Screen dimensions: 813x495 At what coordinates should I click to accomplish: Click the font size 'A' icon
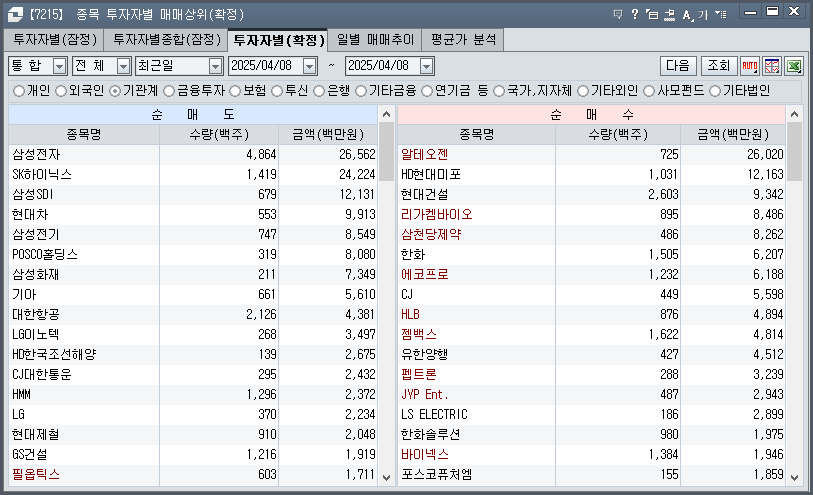[687, 15]
